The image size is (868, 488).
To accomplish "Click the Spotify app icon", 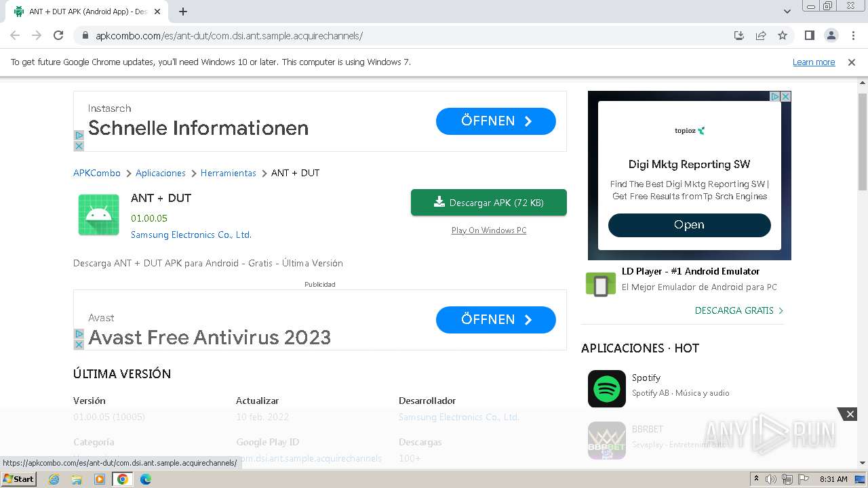I will (x=607, y=388).
